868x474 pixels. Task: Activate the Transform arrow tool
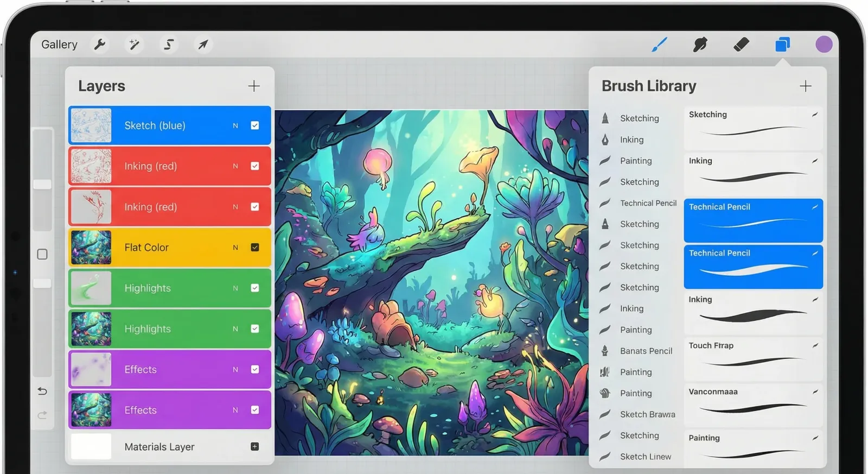[x=203, y=45]
